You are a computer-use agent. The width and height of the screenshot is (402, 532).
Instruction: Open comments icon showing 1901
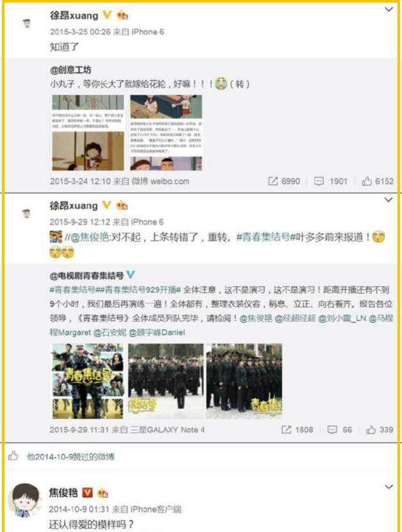[x=319, y=181]
